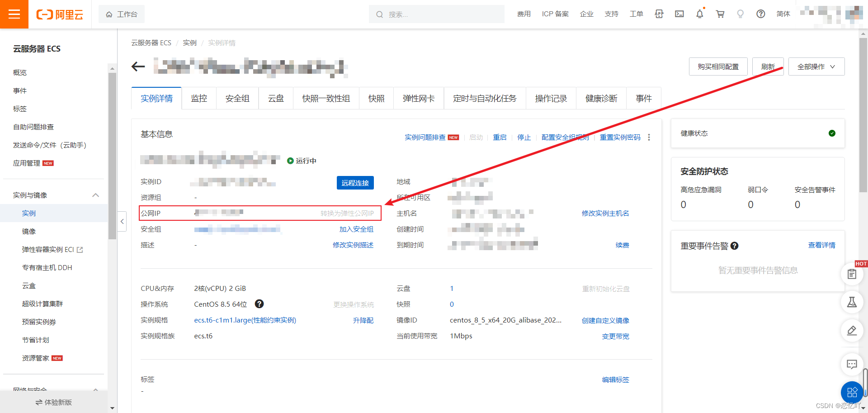The height and width of the screenshot is (413, 868).
Task: Click the help icon beside CentOS 8.5
Action: click(x=259, y=304)
